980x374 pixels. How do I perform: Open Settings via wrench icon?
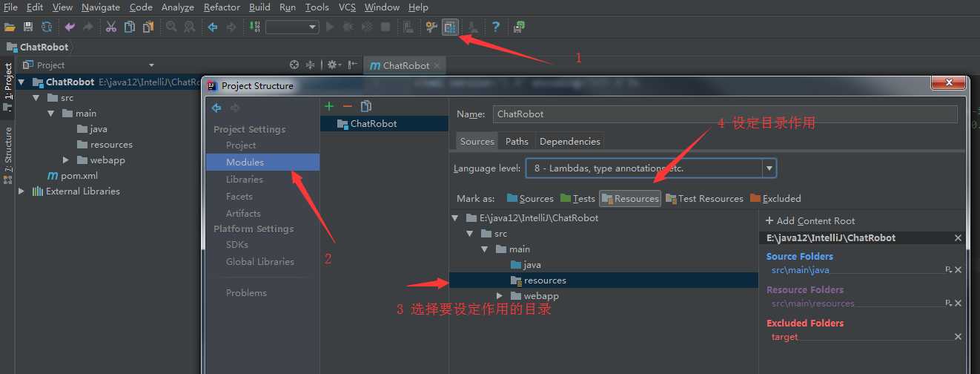click(x=431, y=27)
